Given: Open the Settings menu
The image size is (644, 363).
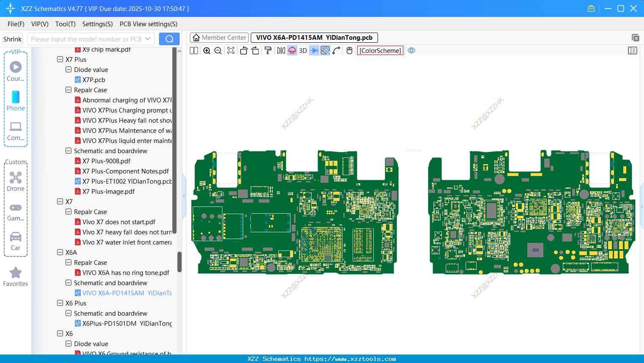Looking at the screenshot, I should 98,24.
